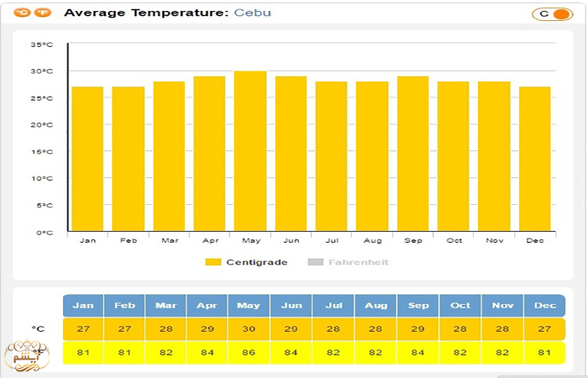Viewport: 588px width, 378px height.
Task: Click the Dec column header in table
Action: 545,306
